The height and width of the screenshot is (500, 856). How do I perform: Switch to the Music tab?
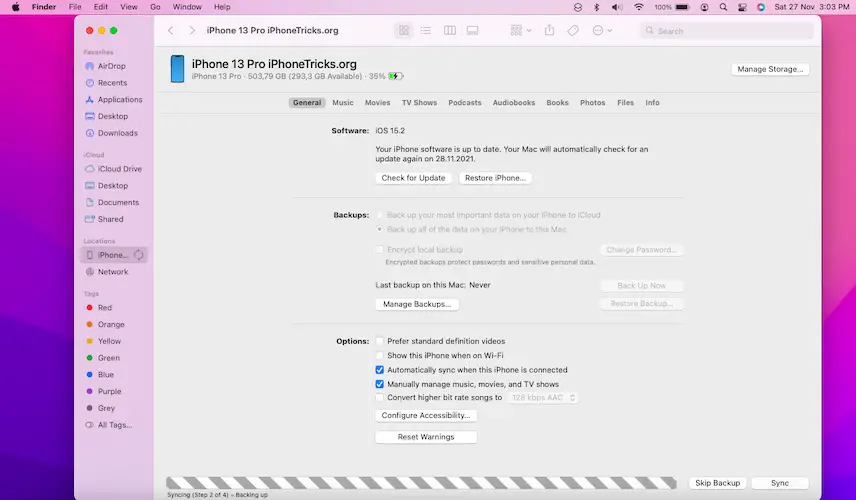coord(343,103)
